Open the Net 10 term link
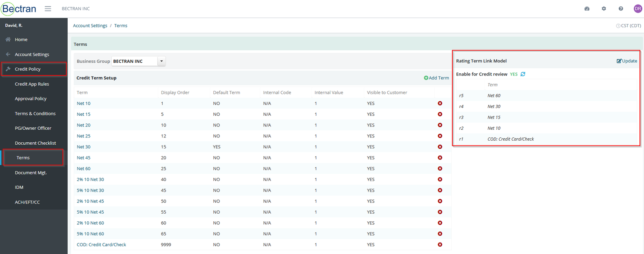Image resolution: width=644 pixels, height=254 pixels. pyautogui.click(x=84, y=104)
